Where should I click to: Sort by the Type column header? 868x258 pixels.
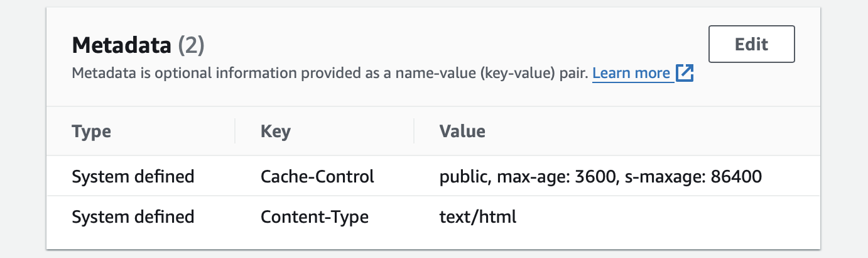click(x=92, y=132)
